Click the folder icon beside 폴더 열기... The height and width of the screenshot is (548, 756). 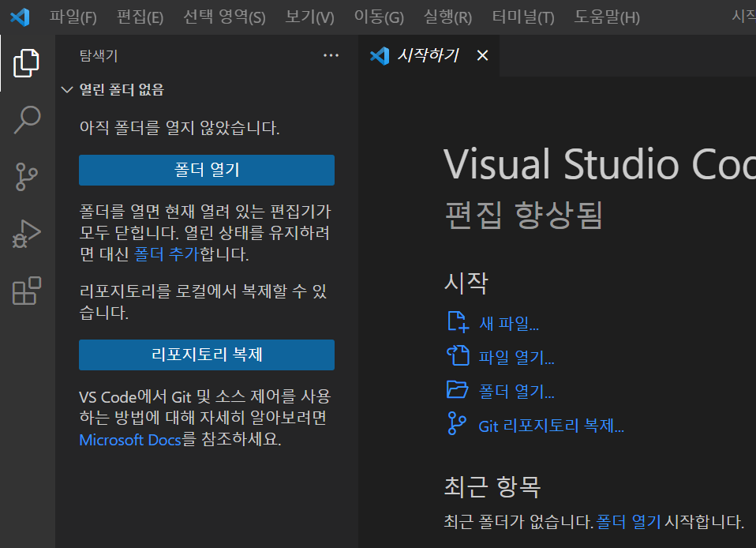tap(458, 389)
